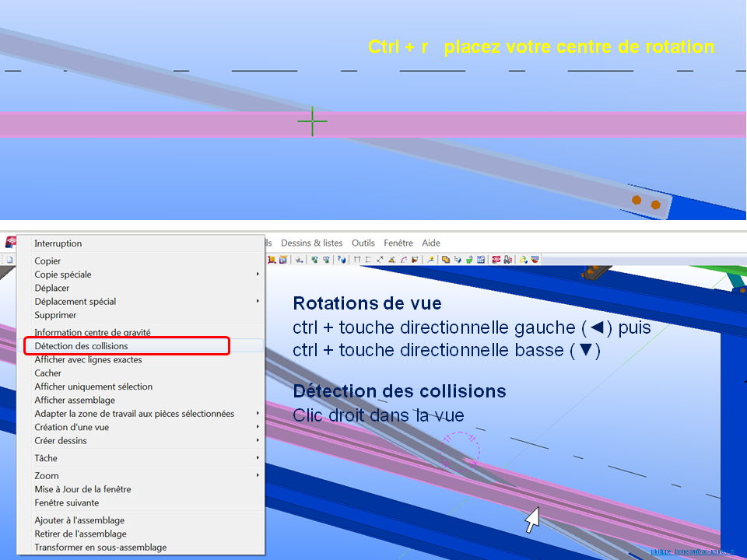The width and height of the screenshot is (747, 560).
Task: Select Fenêtre suivante
Action: pos(141,503)
